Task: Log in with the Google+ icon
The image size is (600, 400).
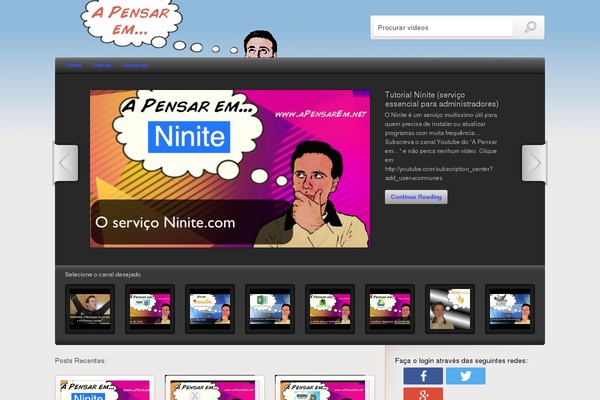Action: click(x=423, y=394)
